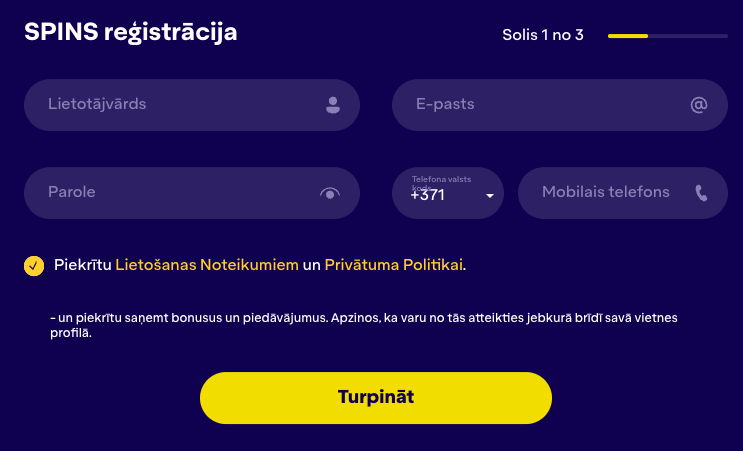Focus the E-pasts input field
Image resolution: width=743 pixels, height=451 pixels.
[x=559, y=105]
